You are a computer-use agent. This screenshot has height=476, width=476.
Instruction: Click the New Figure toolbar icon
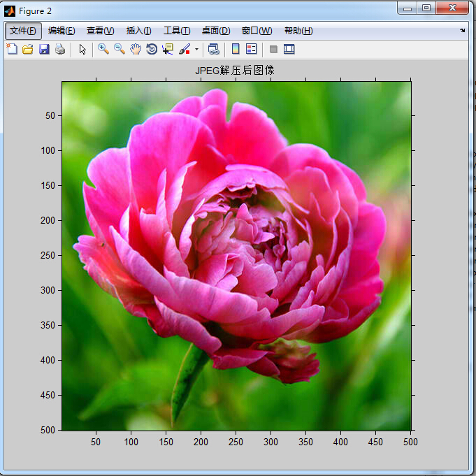[12, 49]
